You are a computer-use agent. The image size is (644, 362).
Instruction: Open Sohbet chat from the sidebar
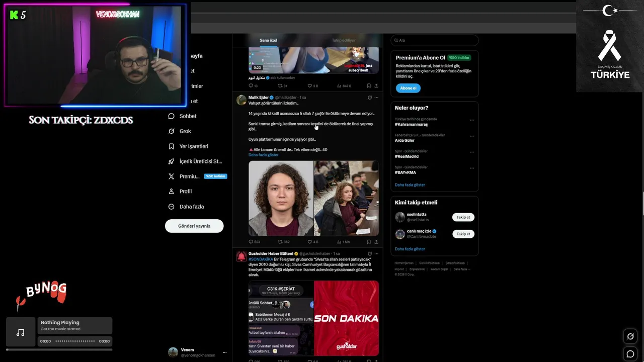[183, 116]
